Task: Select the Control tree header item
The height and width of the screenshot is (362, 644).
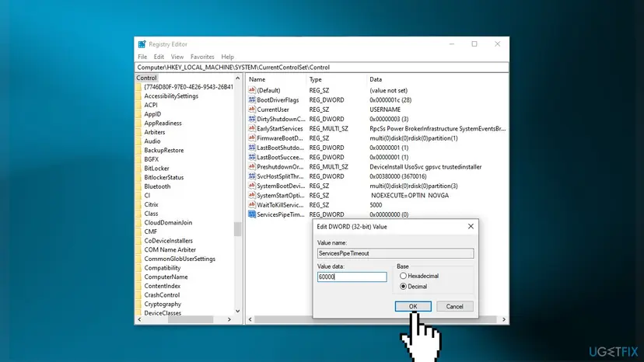Action: 147,78
